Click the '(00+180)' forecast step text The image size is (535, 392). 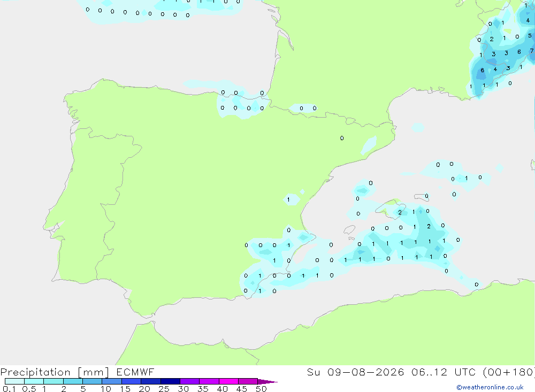509,372
